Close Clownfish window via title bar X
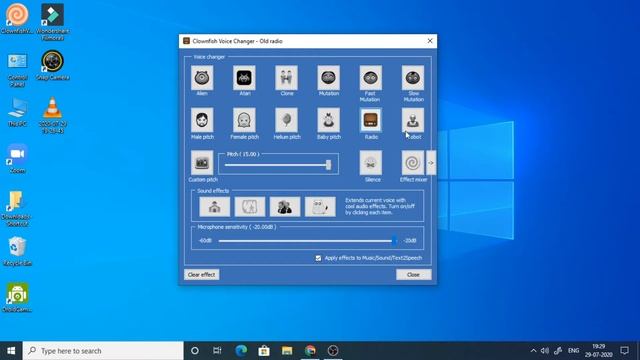Image resolution: width=640 pixels, height=360 pixels. (430, 41)
